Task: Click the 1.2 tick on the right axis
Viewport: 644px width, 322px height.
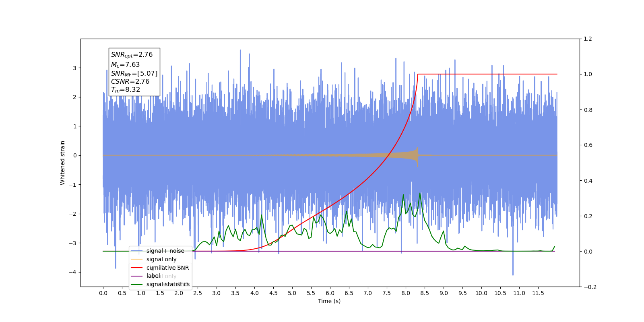Action: point(588,39)
